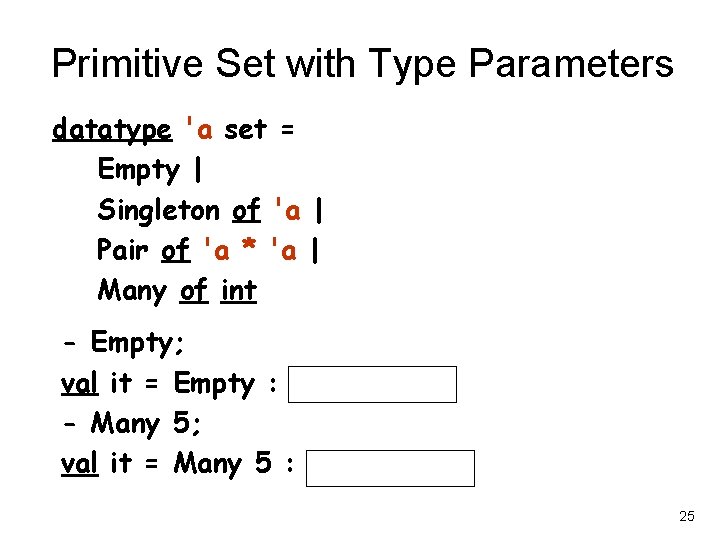Click the slide title "Primitive Set with Type Parameters"
Screen dimensions: 720x540
(x=362, y=65)
